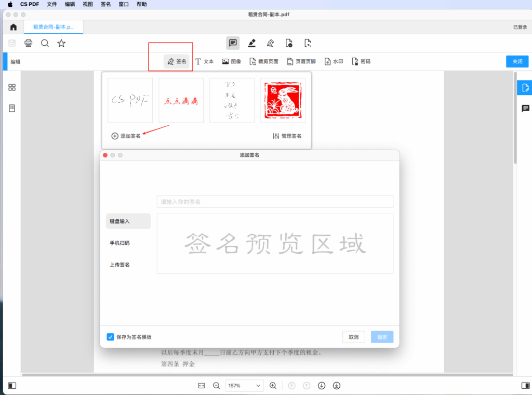Toggle 保存为签名模板 checkbox

(x=110, y=337)
